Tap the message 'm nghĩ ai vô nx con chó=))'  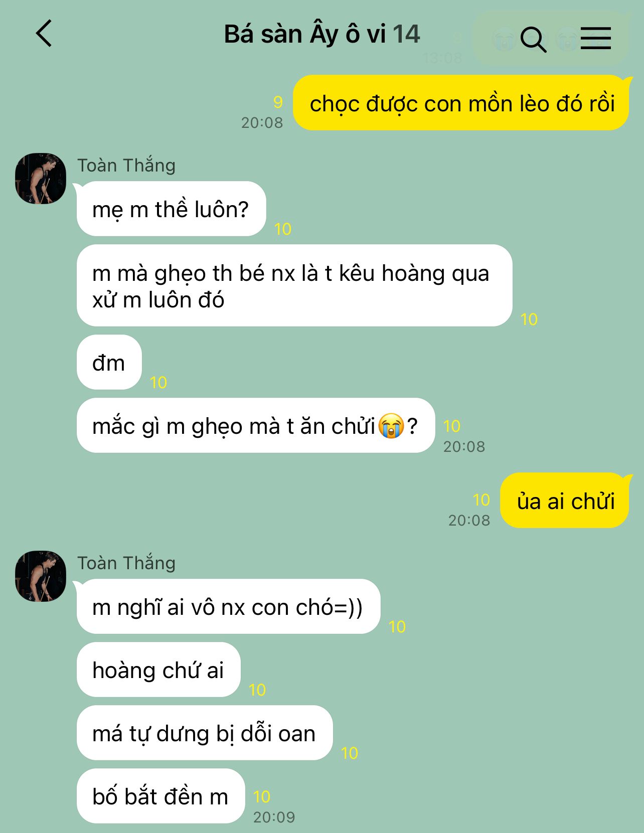(x=229, y=606)
